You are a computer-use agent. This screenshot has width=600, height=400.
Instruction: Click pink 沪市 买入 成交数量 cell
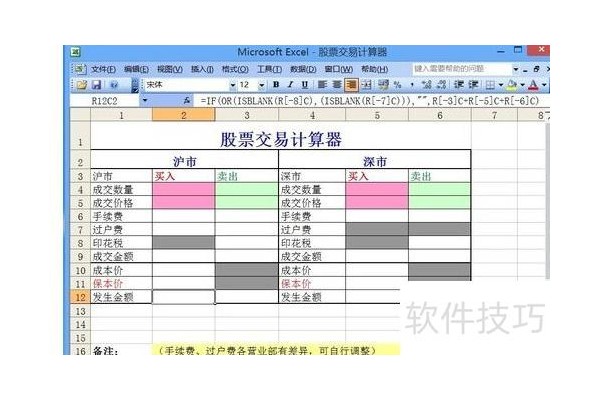point(184,189)
